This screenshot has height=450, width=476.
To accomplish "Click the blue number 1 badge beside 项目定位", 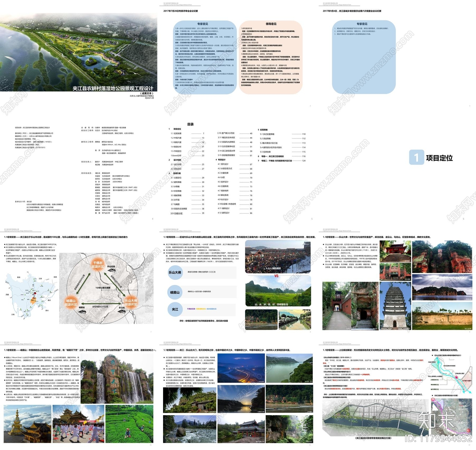I will (x=416, y=157).
